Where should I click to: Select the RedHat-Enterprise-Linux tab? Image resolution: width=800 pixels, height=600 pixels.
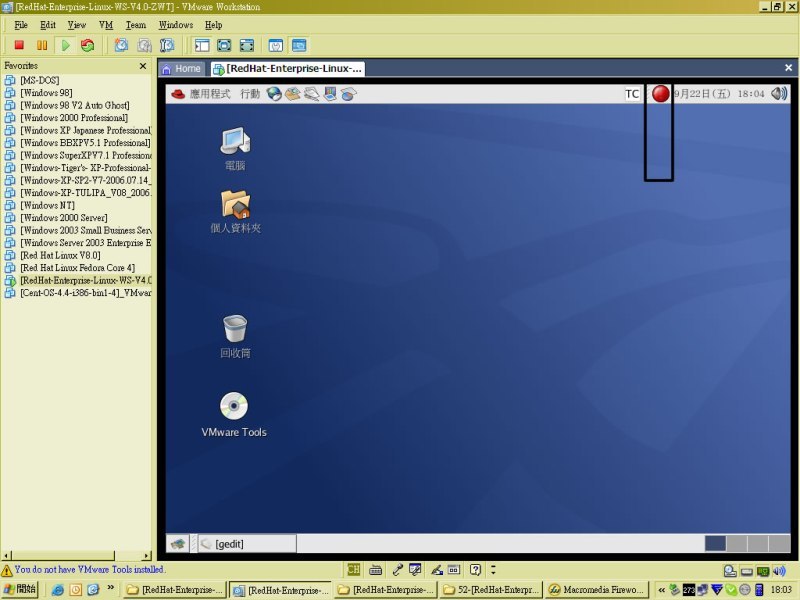288,69
